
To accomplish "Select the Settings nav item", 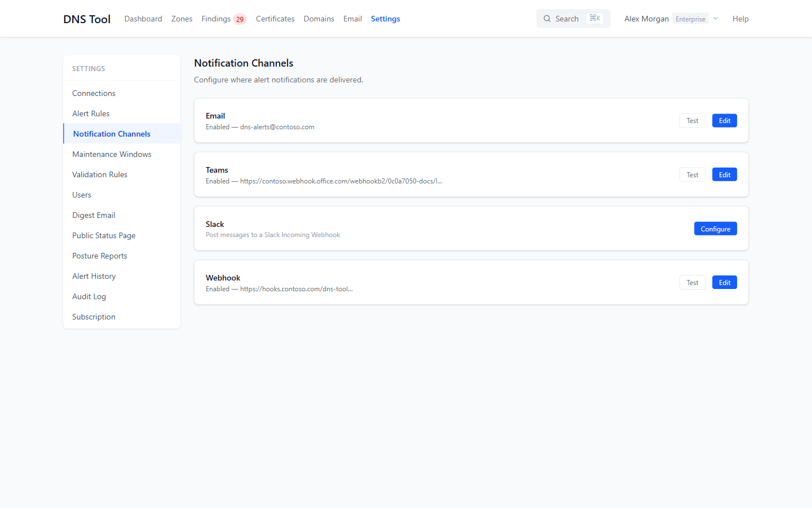I will point(386,19).
